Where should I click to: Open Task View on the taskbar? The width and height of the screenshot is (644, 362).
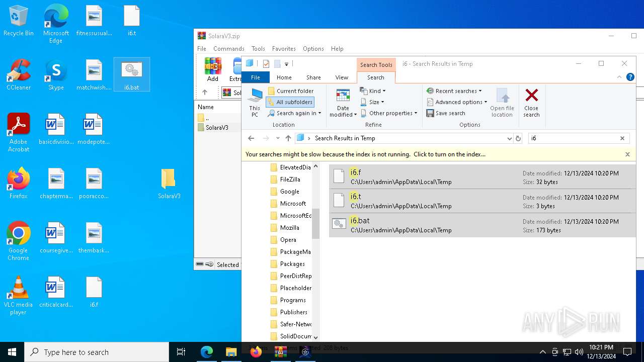point(181,352)
